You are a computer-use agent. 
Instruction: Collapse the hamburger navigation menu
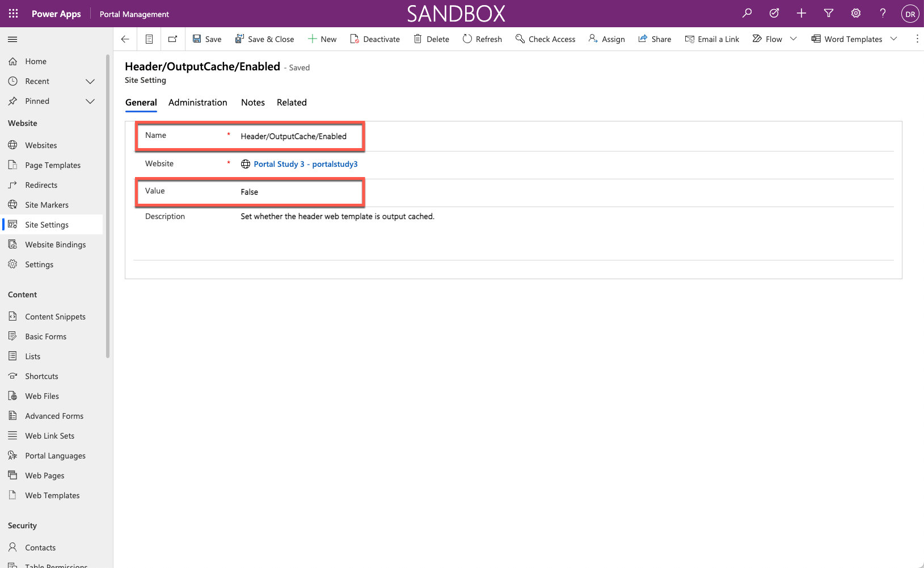[x=12, y=39]
